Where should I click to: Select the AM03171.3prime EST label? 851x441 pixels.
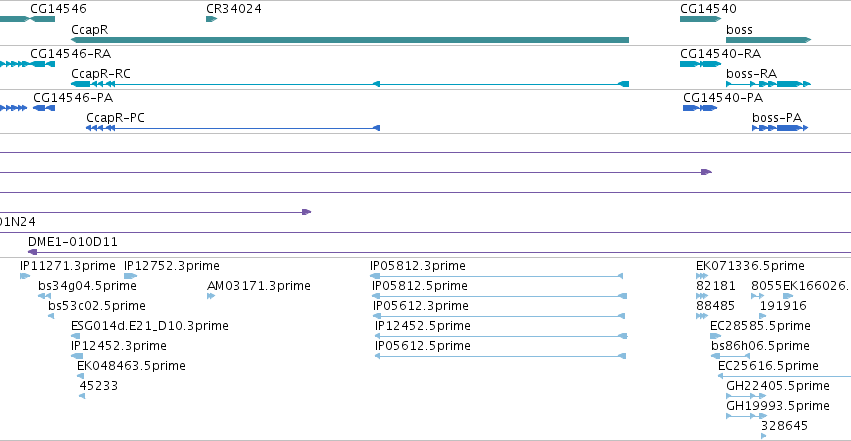tap(259, 286)
